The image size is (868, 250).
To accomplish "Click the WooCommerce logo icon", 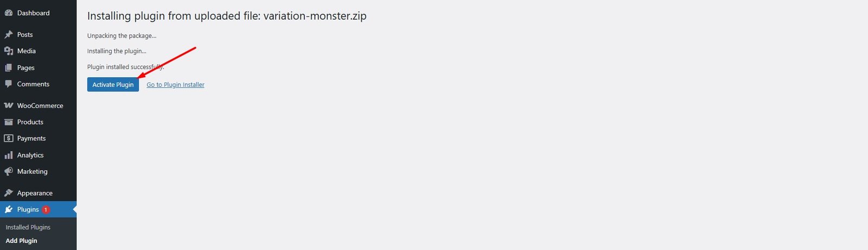I will pyautogui.click(x=9, y=105).
